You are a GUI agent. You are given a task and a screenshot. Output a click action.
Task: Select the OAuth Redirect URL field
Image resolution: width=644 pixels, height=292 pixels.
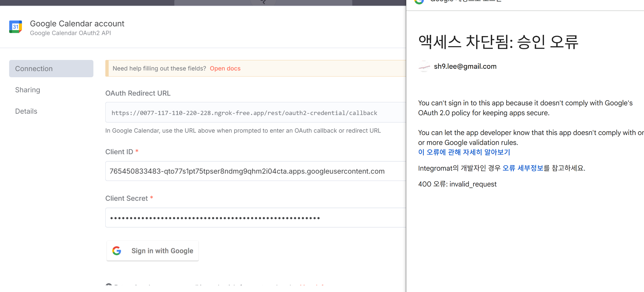(x=256, y=112)
